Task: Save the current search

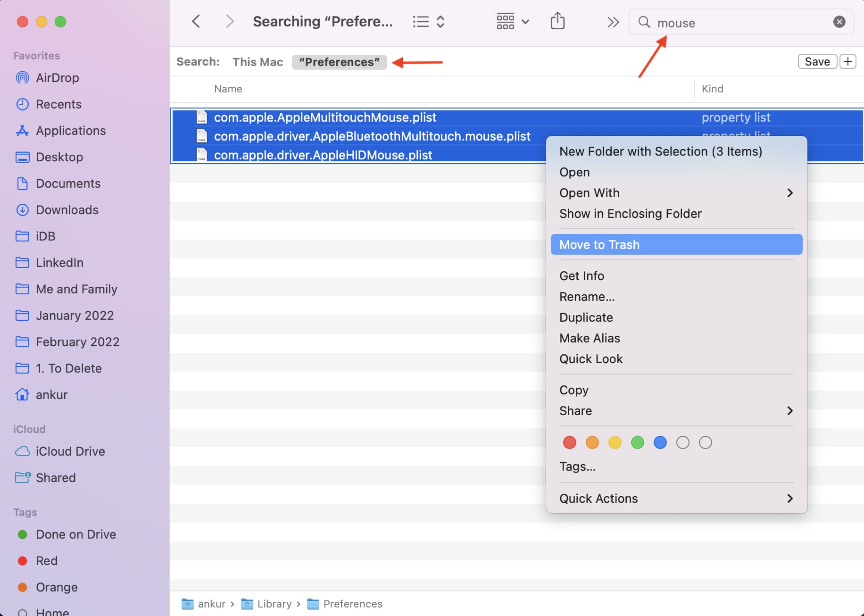Action: coord(817,61)
